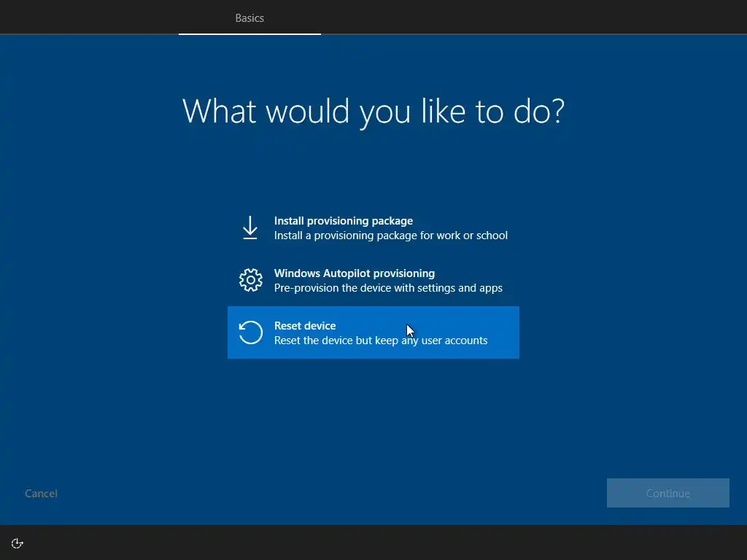Viewport: 747px width, 560px height.
Task: Select the Basics tab
Action: (249, 17)
